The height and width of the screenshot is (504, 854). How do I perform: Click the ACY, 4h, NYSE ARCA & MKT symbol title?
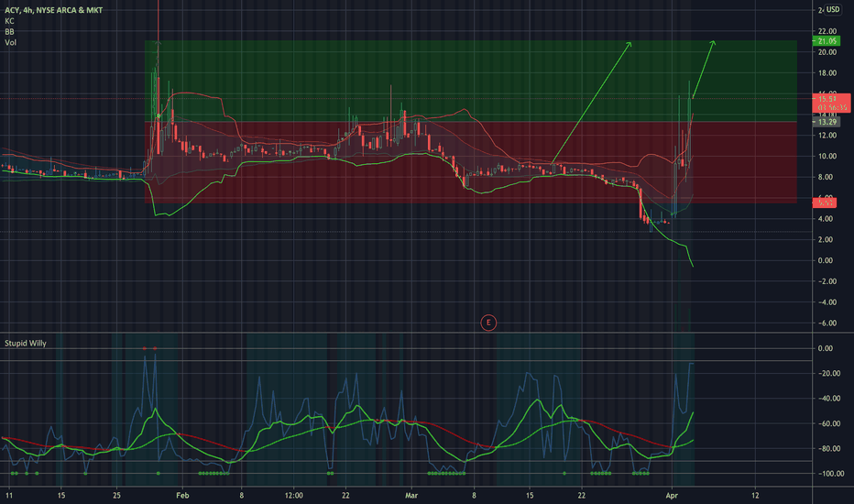pos(53,10)
